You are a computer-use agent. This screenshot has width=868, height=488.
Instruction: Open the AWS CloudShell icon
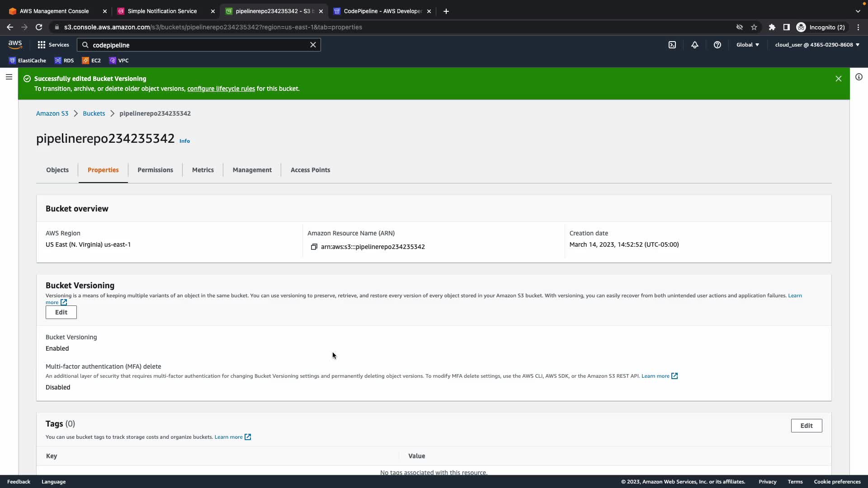[672, 45]
